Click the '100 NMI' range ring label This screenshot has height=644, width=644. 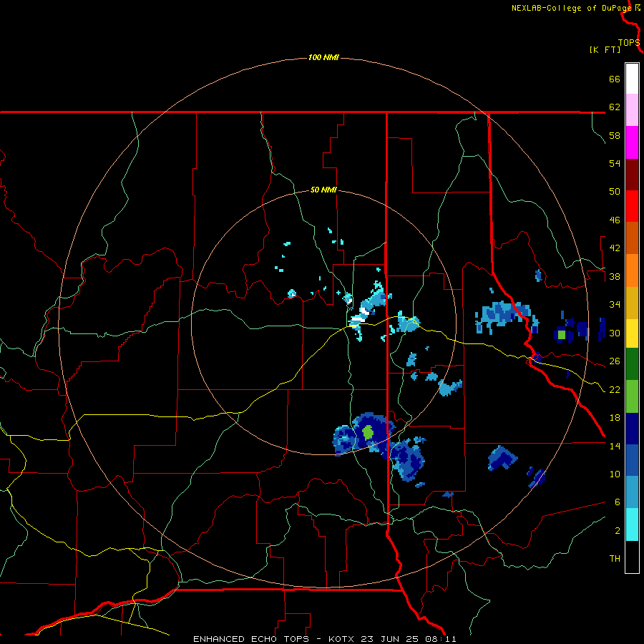point(323,57)
